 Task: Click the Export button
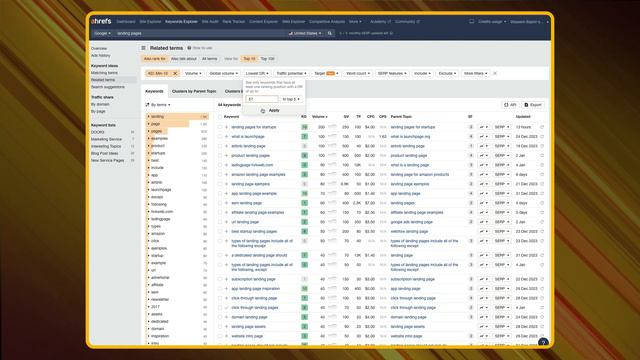[533, 105]
